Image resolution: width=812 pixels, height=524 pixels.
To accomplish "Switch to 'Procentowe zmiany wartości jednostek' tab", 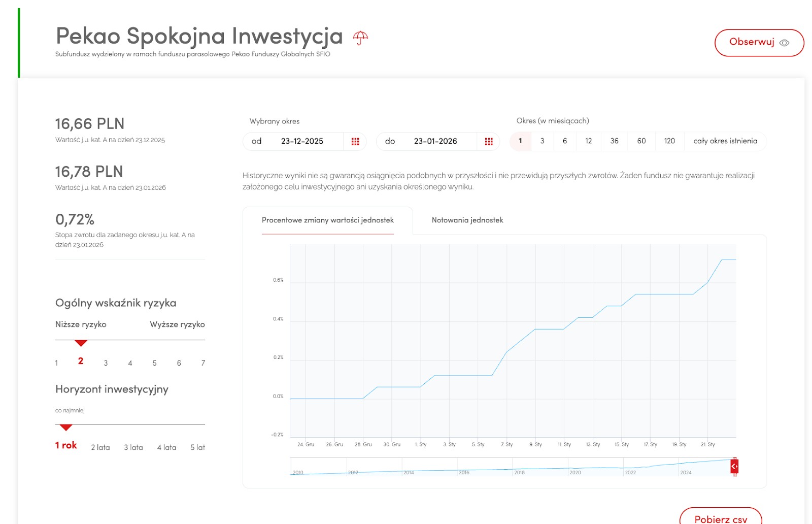I will 328,220.
